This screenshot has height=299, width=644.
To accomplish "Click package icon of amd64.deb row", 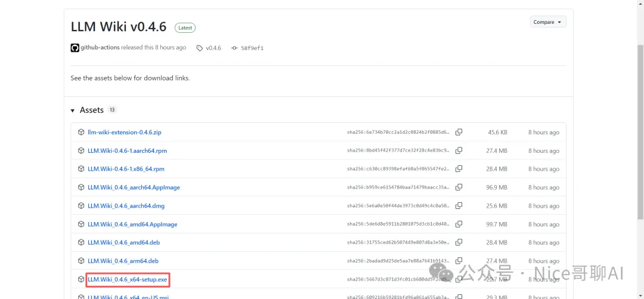I will click(81, 243).
